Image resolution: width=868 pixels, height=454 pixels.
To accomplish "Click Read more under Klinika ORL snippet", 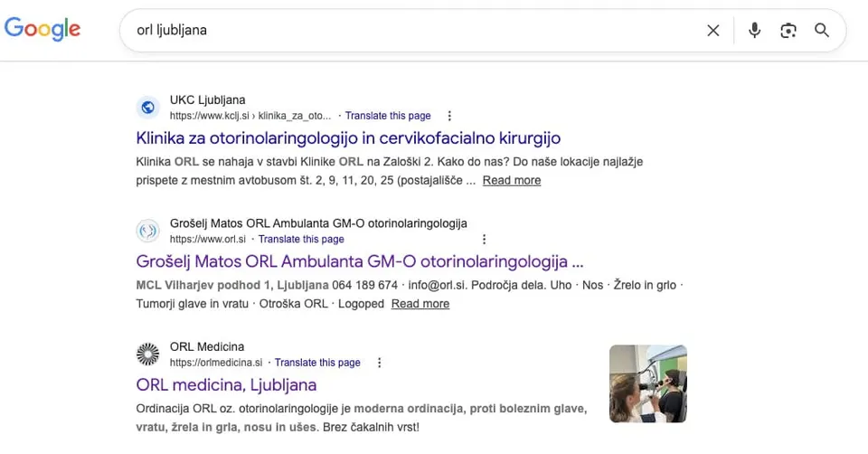I will (x=512, y=181).
